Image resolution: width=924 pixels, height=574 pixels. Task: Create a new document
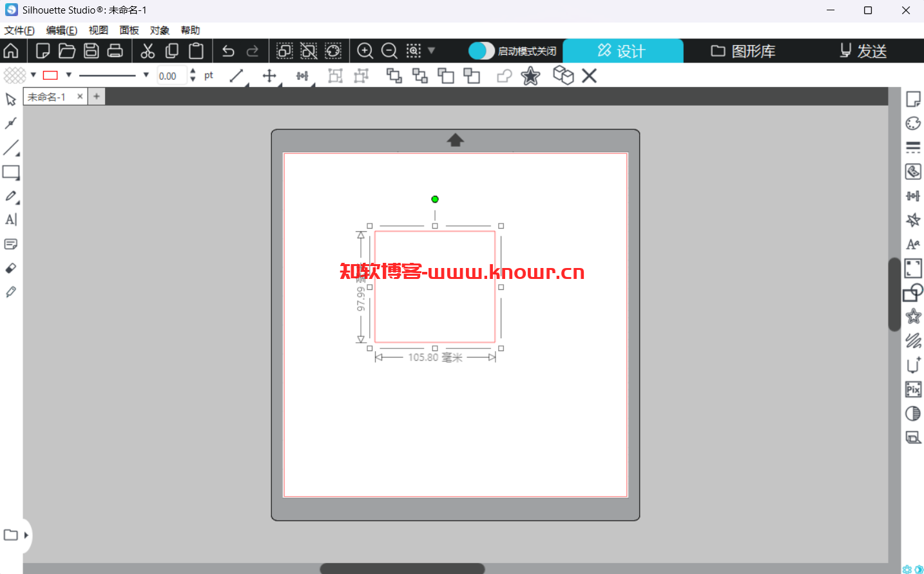43,51
